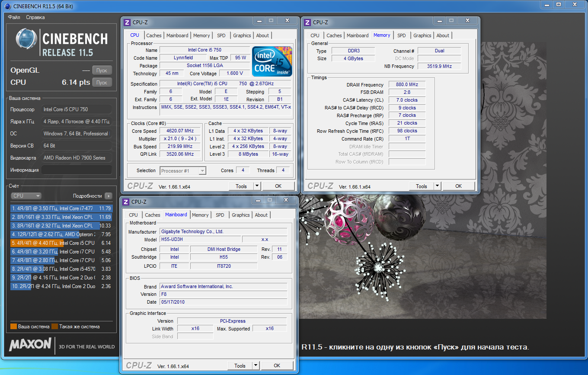Click the Core Voltage value 1.600 V

235,74
